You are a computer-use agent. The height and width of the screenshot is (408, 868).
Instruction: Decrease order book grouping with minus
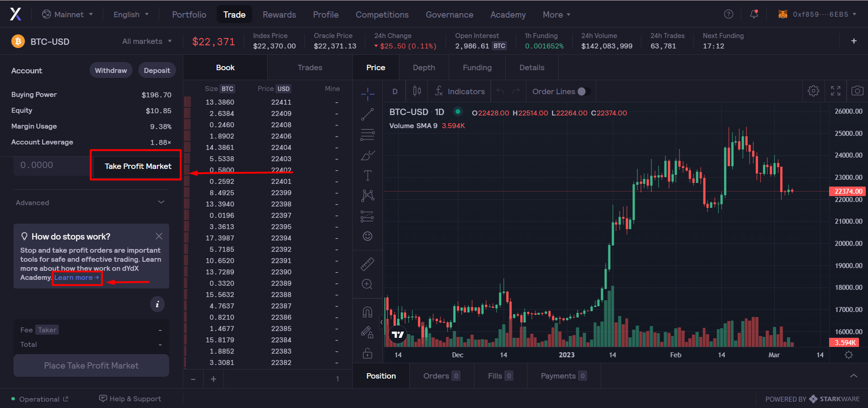click(x=193, y=379)
